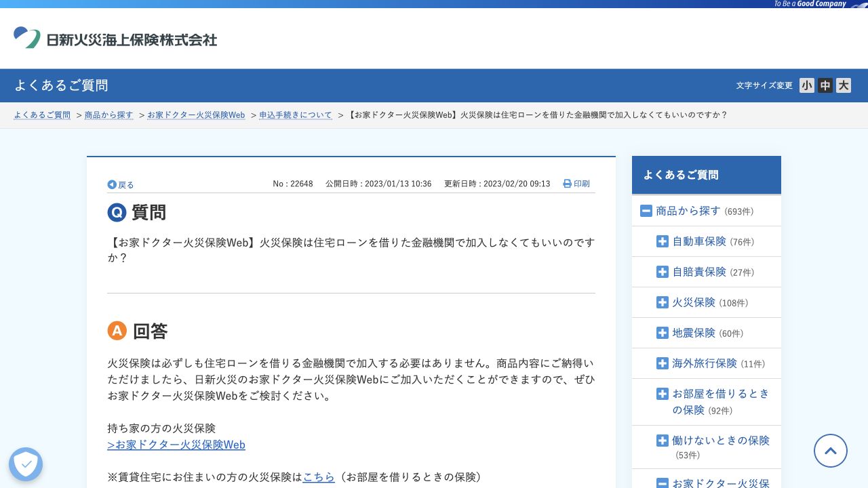Image resolution: width=868 pixels, height=488 pixels.
Task: Click the 公開日時 2023/01/13 10:36 text
Action: [378, 184]
